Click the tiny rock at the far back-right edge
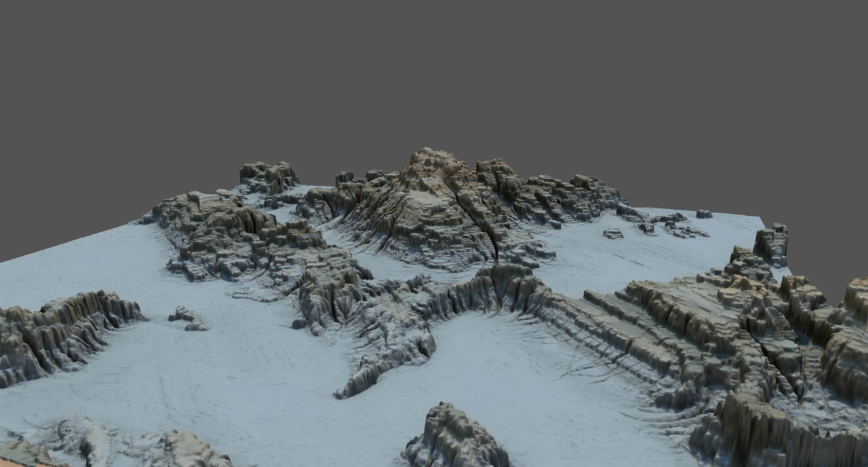Viewport: 868px width, 467px height. 704,214
